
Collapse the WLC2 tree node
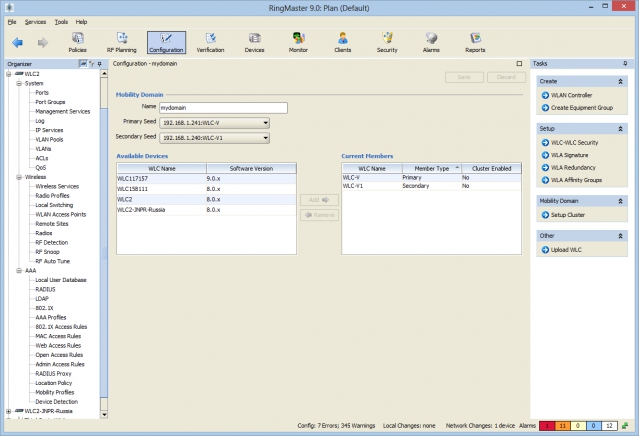tap(9, 74)
